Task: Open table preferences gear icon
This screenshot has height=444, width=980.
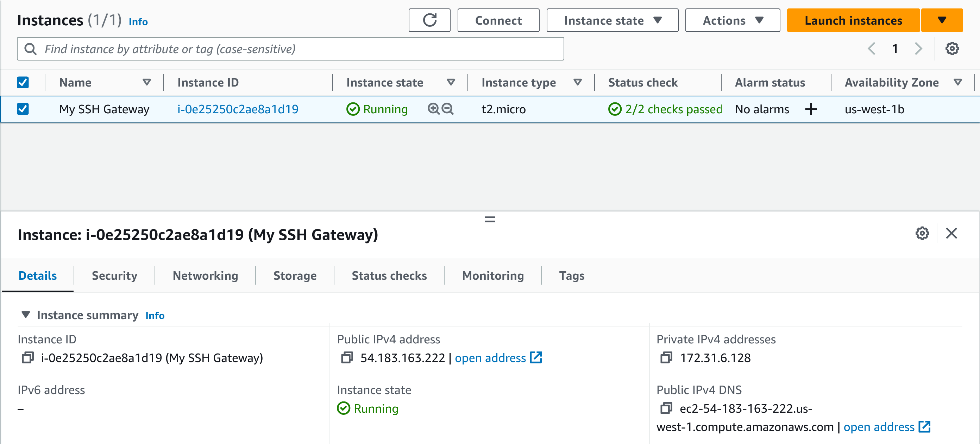Action: [x=951, y=49]
